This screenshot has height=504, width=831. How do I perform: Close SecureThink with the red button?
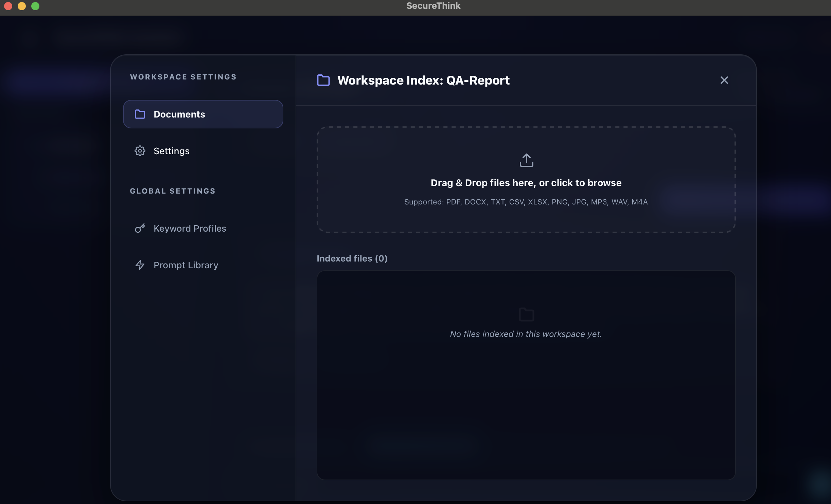pyautogui.click(x=8, y=6)
